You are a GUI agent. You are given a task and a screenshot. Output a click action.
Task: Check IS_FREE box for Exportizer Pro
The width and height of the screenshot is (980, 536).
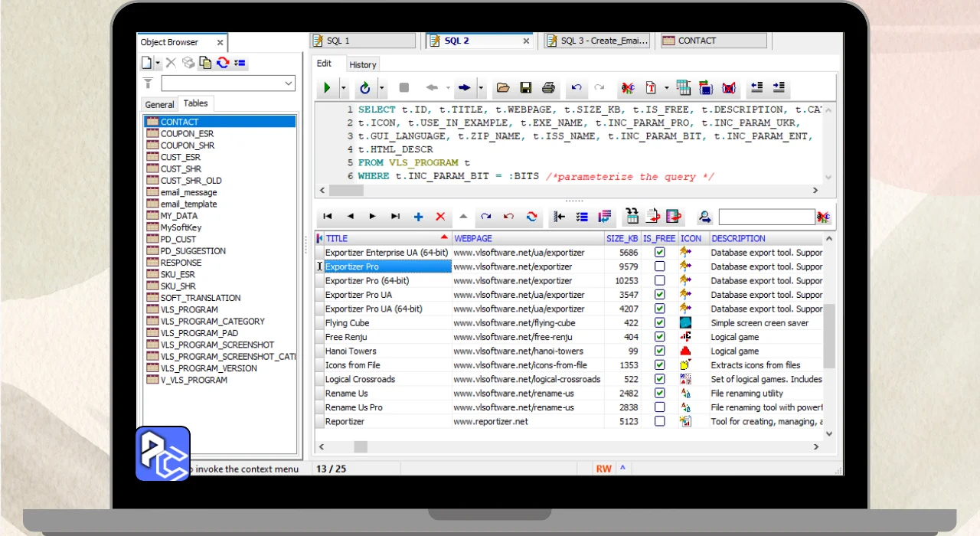[x=659, y=266]
